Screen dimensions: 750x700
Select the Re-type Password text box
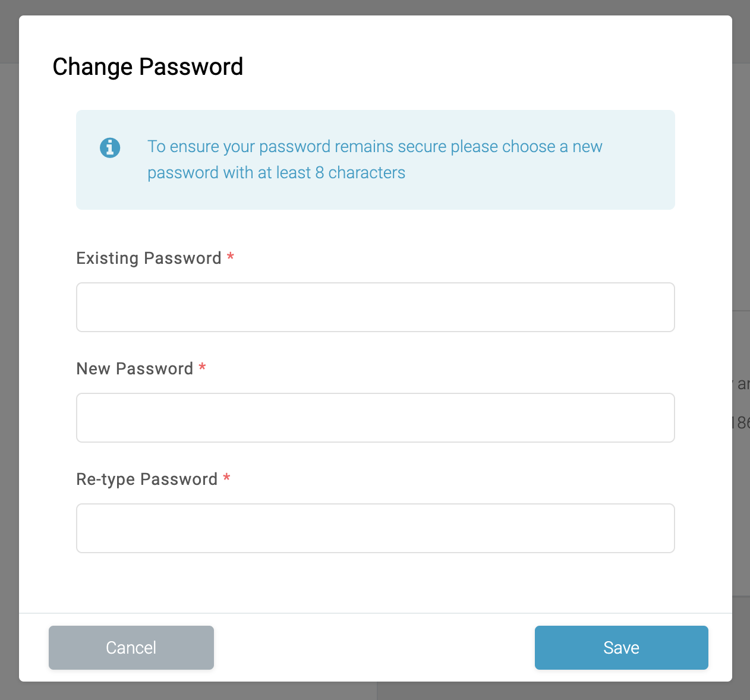coord(375,528)
